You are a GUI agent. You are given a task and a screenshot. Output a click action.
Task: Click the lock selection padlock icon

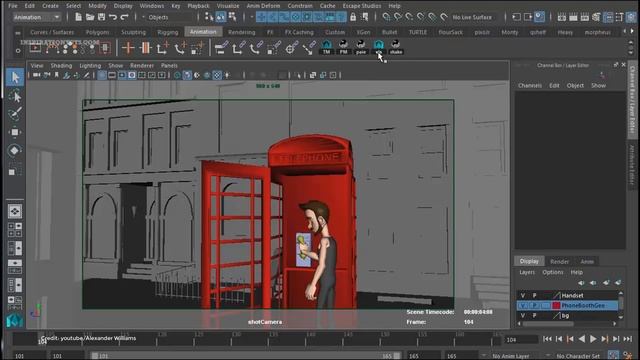click(353, 17)
